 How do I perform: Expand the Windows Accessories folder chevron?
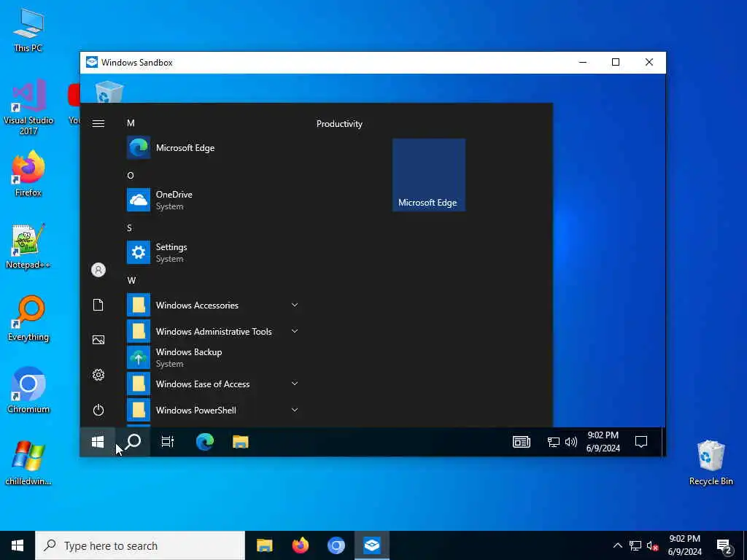tap(295, 305)
